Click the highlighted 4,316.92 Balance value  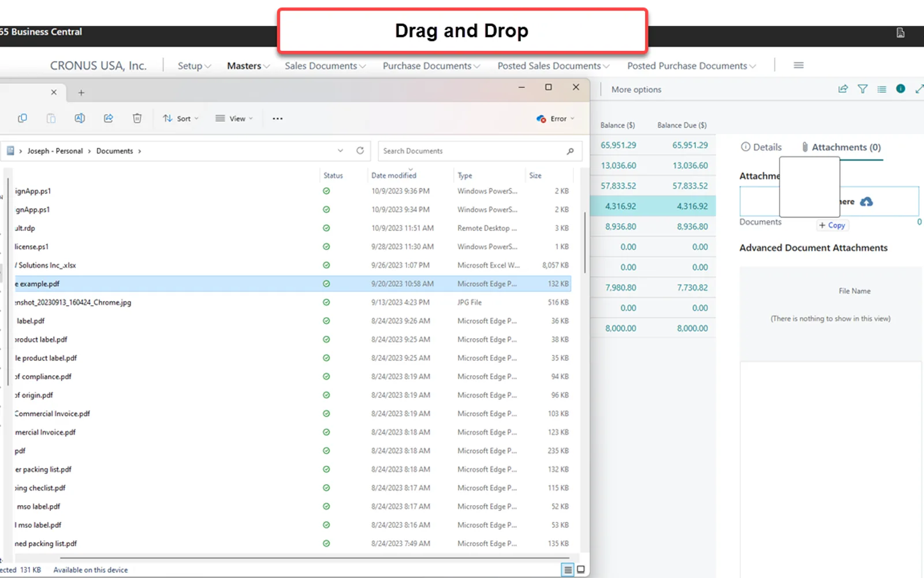pyautogui.click(x=620, y=206)
